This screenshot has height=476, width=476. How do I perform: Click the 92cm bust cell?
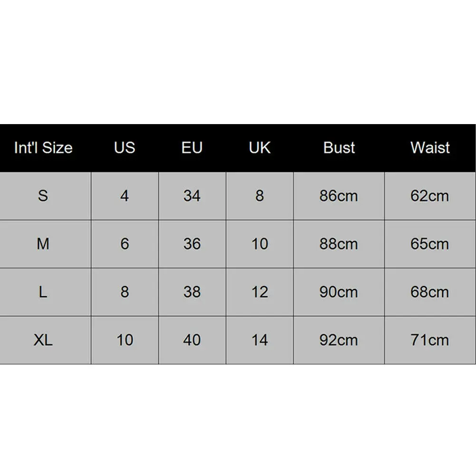pos(339,340)
